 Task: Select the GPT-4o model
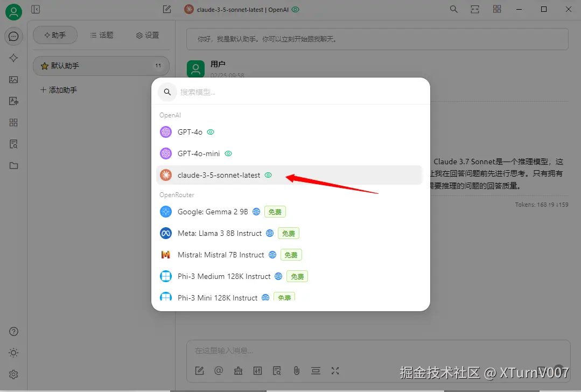tap(289, 132)
